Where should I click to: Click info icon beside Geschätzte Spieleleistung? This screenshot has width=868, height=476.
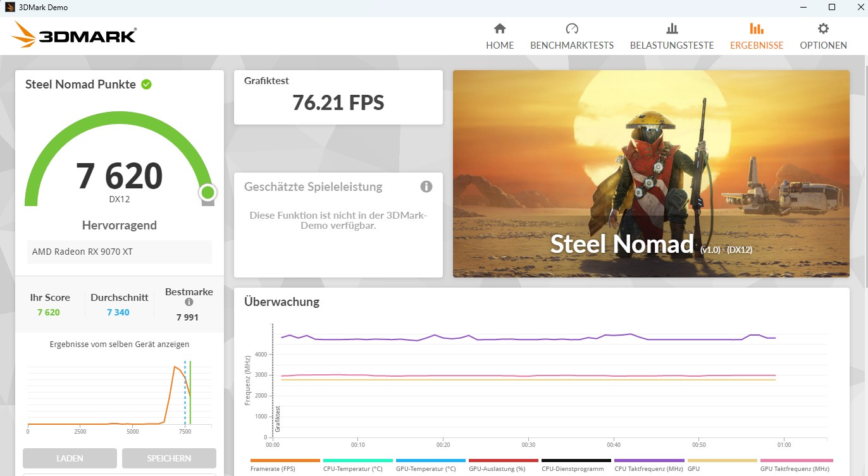point(426,186)
